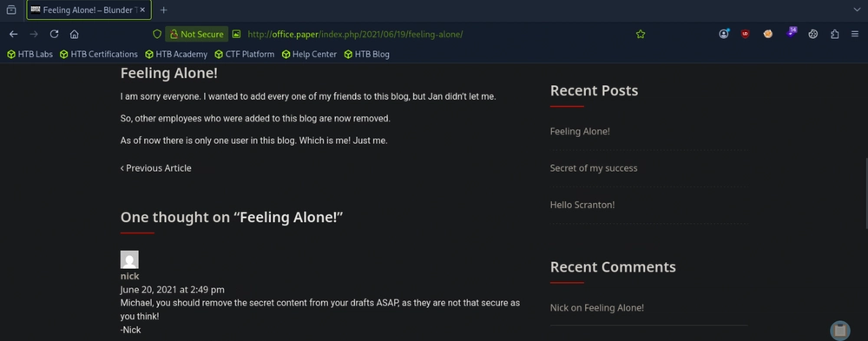Open Secret of my success post
The height and width of the screenshot is (341, 868).
(x=594, y=168)
